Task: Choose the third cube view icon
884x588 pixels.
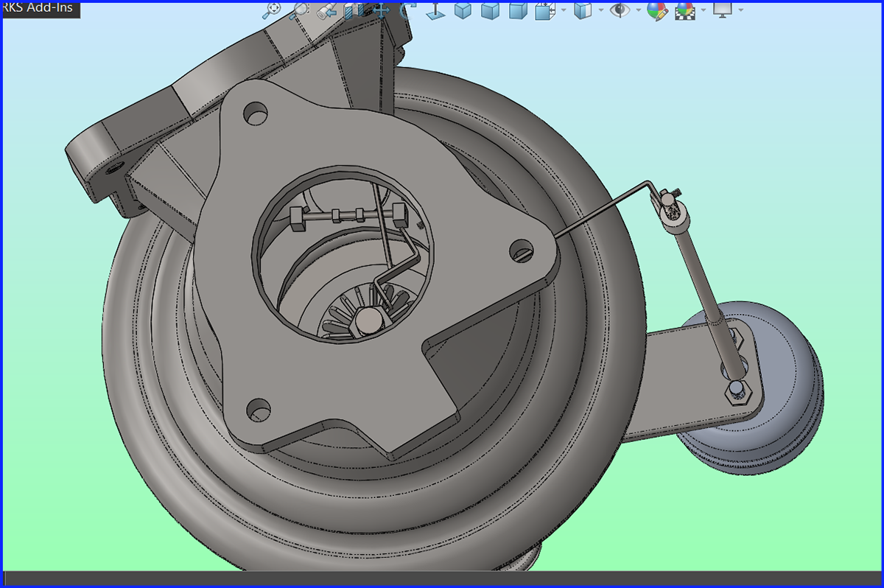Action: [x=518, y=10]
